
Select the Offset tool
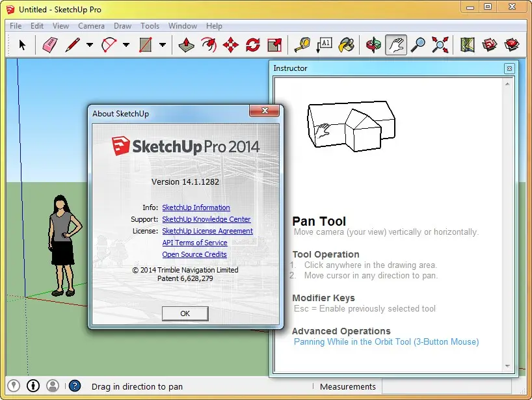[209, 45]
